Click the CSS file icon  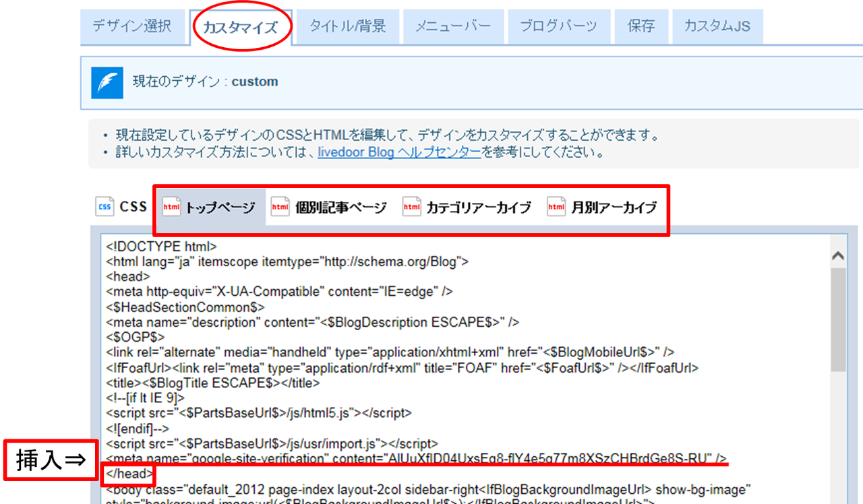(105, 207)
